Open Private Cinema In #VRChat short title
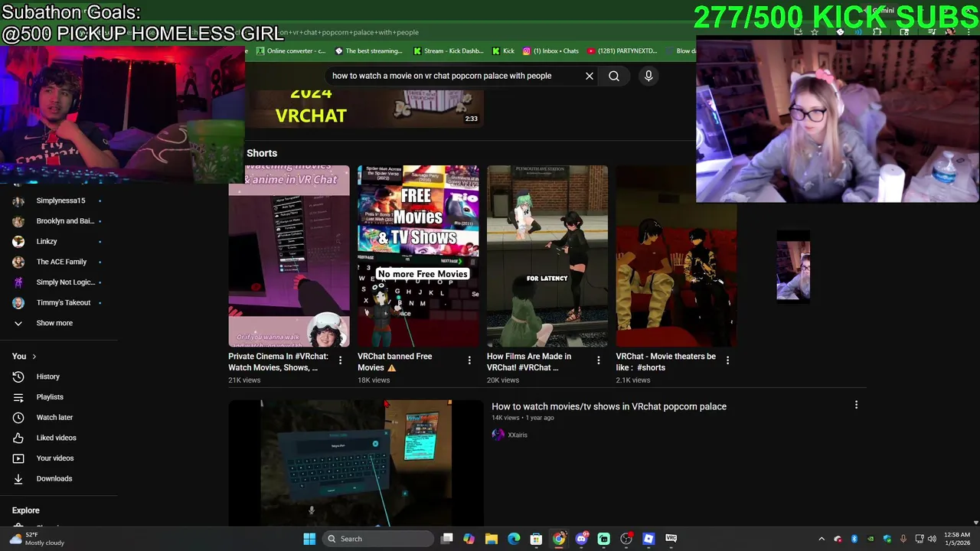 point(278,362)
